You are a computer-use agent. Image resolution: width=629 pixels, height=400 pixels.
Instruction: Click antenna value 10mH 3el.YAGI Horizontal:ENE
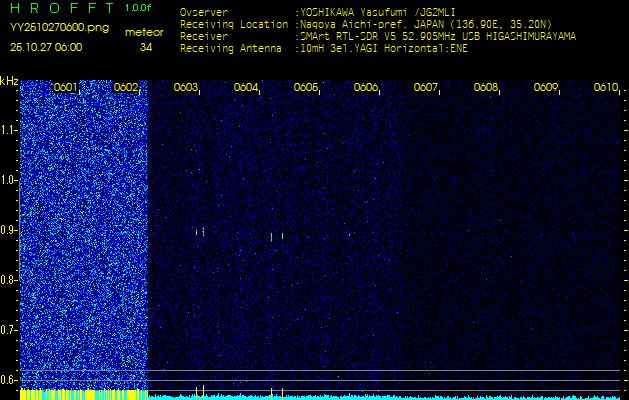coord(384,49)
